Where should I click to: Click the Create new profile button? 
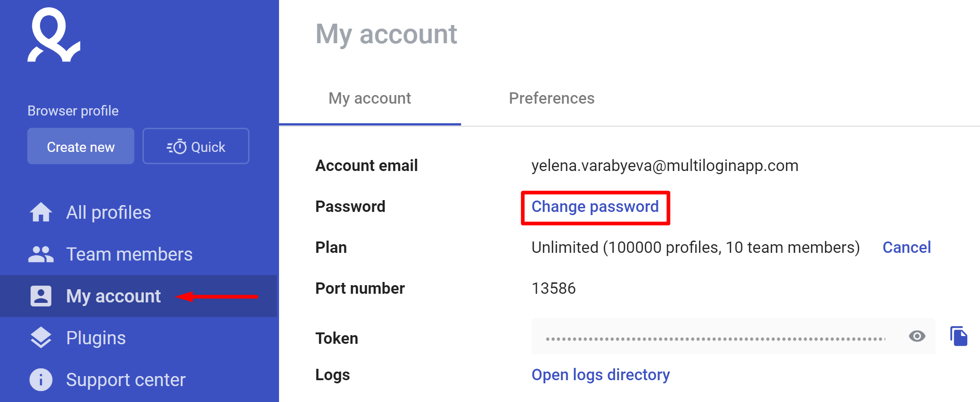[81, 146]
